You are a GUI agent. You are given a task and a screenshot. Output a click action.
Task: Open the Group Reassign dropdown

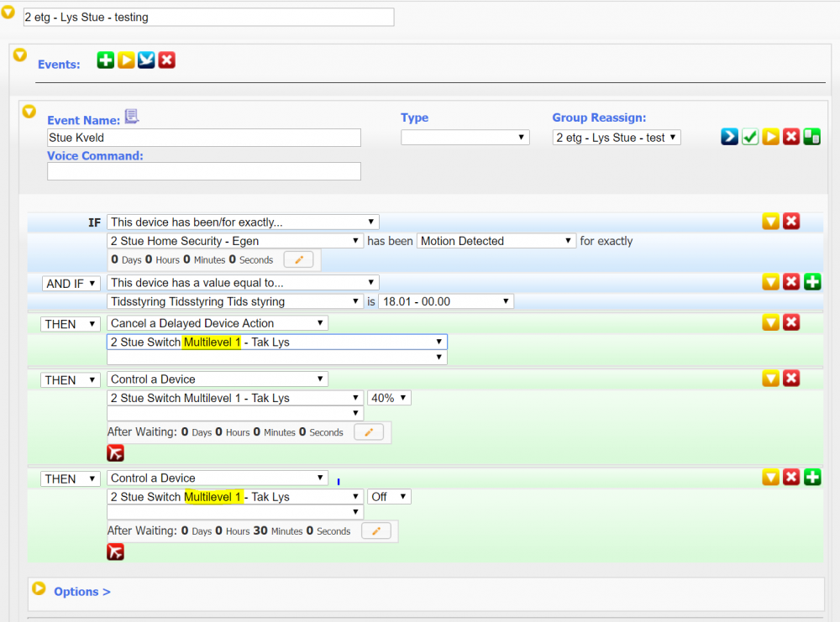[x=616, y=138]
